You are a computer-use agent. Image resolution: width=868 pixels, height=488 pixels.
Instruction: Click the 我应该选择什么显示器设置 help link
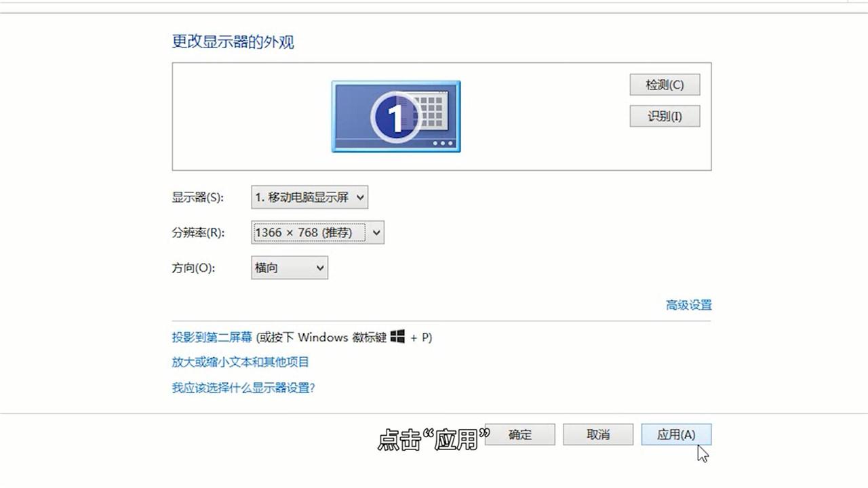pos(242,388)
